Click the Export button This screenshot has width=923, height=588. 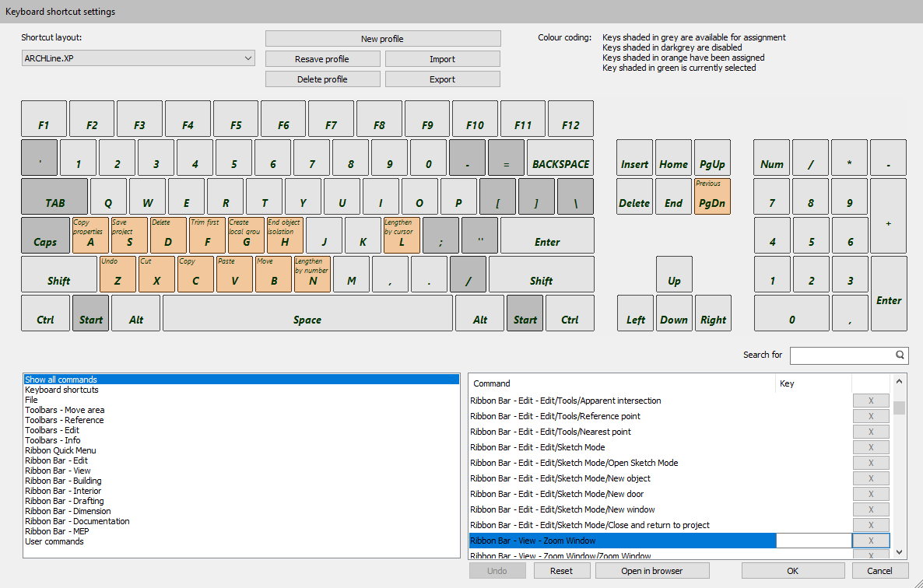tap(443, 79)
